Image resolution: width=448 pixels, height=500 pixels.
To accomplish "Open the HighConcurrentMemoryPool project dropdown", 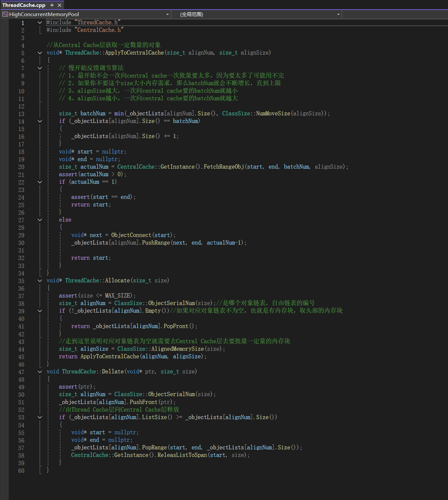I will point(168,14).
